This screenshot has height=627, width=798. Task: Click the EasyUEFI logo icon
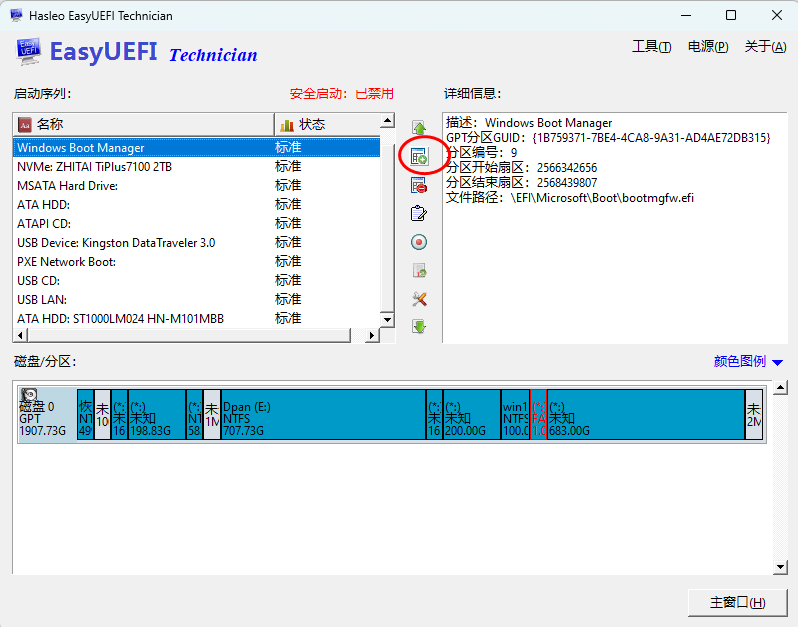point(28,51)
